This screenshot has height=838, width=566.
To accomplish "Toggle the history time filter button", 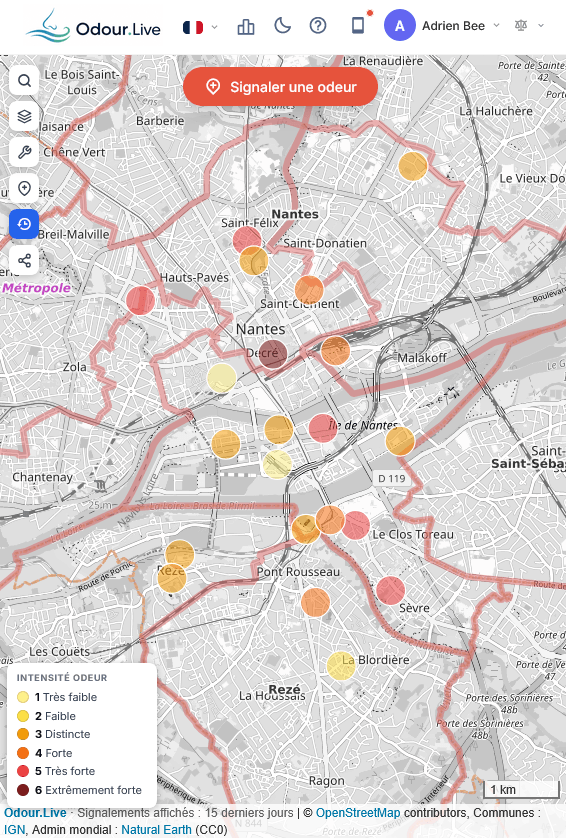I will (x=24, y=224).
